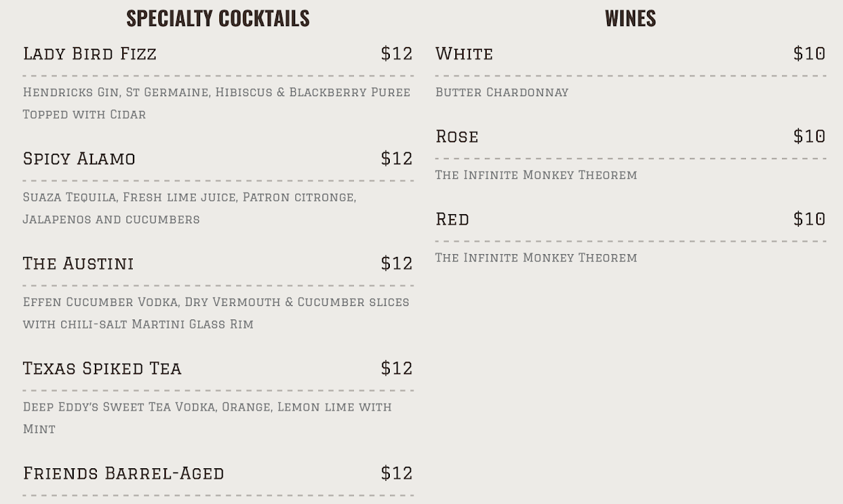843x504 pixels.
Task: Select the Friends Barrel-Aged cocktail title
Action: point(123,473)
